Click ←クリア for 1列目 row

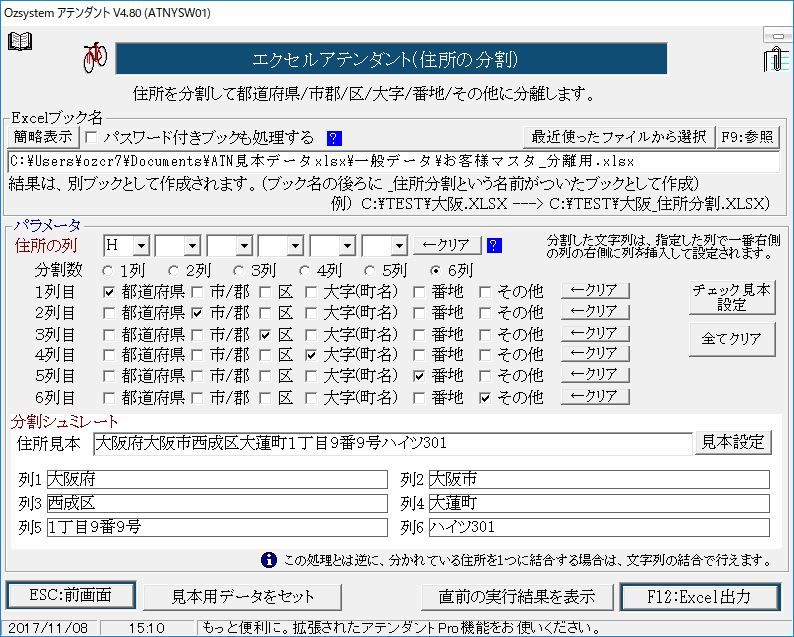tap(595, 290)
